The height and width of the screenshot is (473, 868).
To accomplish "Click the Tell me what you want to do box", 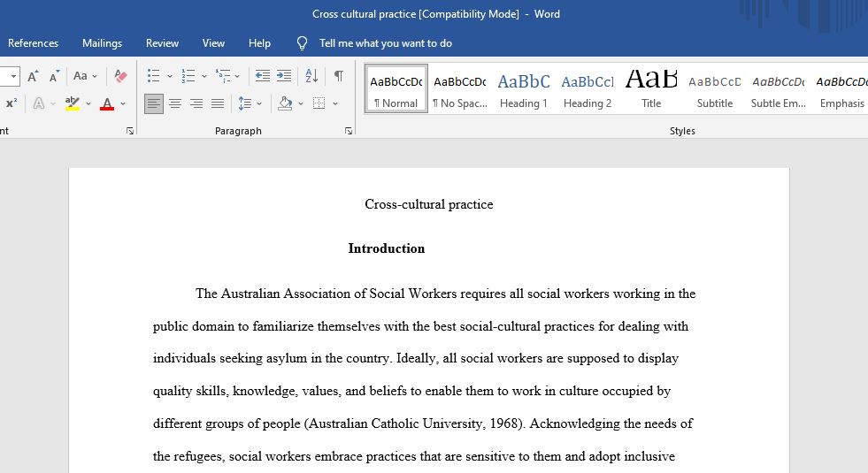I will [385, 43].
